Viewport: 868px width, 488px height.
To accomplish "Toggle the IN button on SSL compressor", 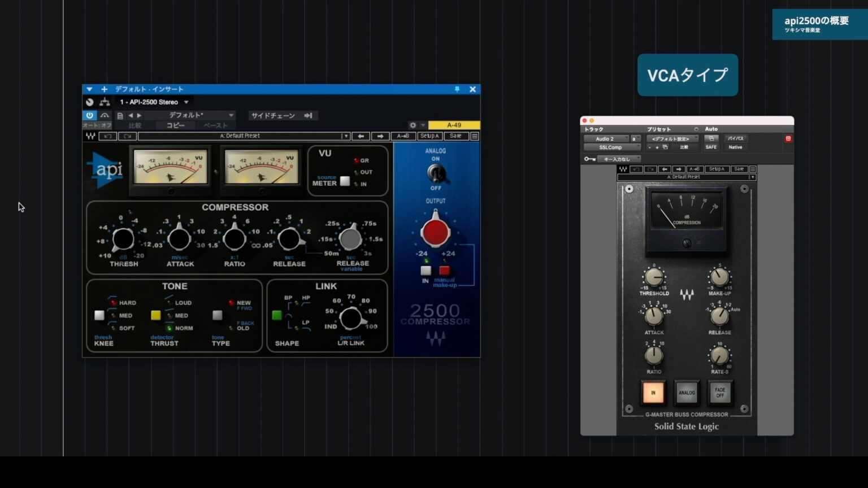I will coord(653,392).
